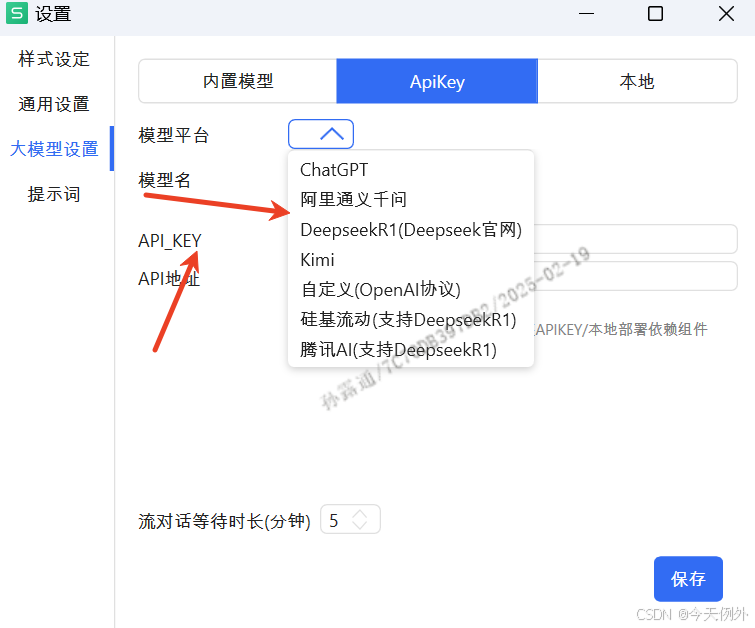
Task: Focus the API_KEY input field
Action: 636,239
